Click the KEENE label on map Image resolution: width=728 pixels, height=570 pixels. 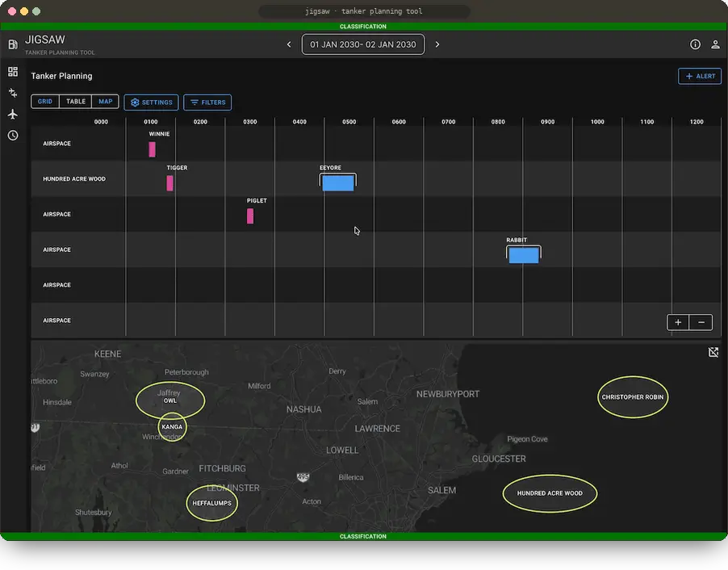[107, 354]
